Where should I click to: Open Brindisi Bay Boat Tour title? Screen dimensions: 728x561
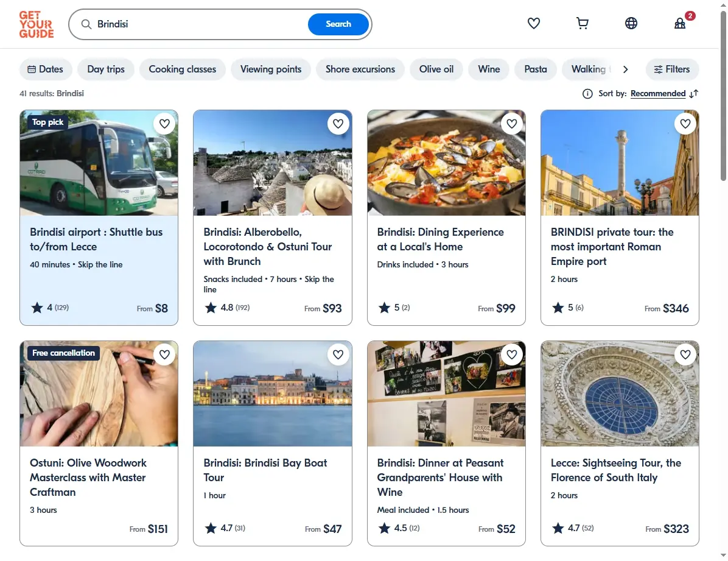click(x=265, y=470)
